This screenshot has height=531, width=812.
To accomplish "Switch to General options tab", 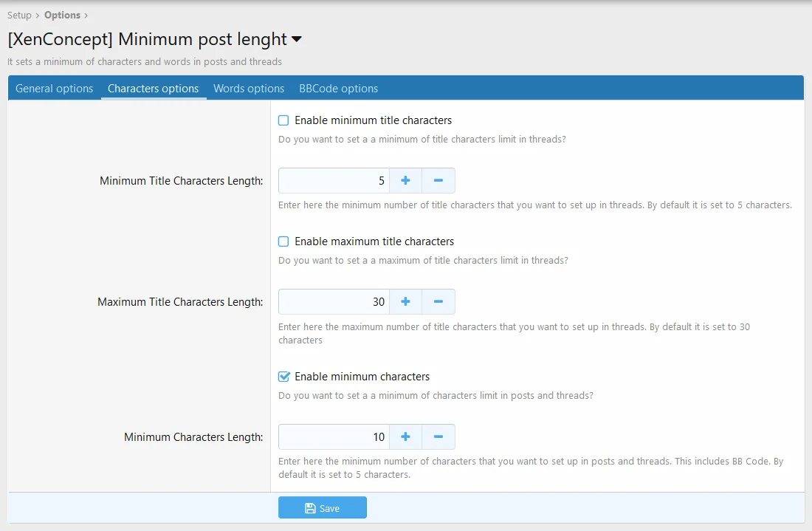I will pyautogui.click(x=55, y=89).
